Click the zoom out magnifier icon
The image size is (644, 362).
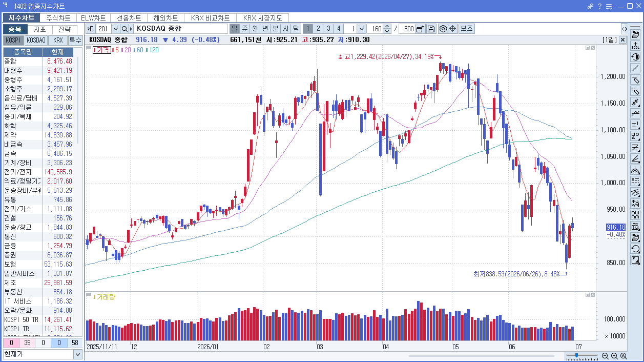605,356
